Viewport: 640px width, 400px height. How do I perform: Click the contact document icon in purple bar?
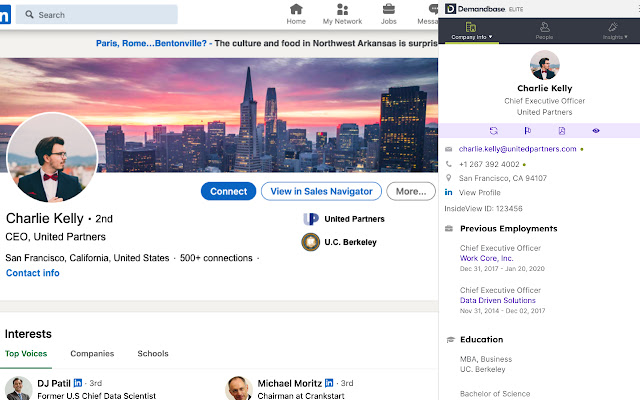(x=562, y=131)
